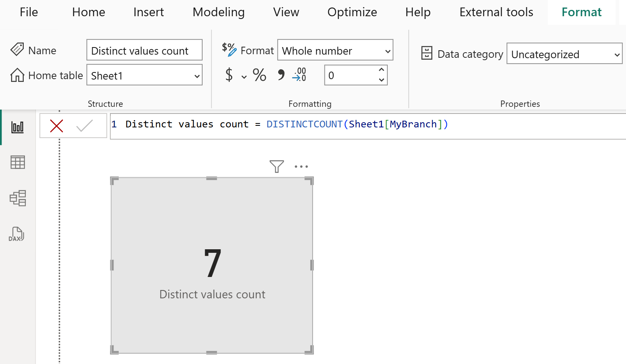Click the decimal places icon
This screenshot has height=364, width=626.
[300, 75]
